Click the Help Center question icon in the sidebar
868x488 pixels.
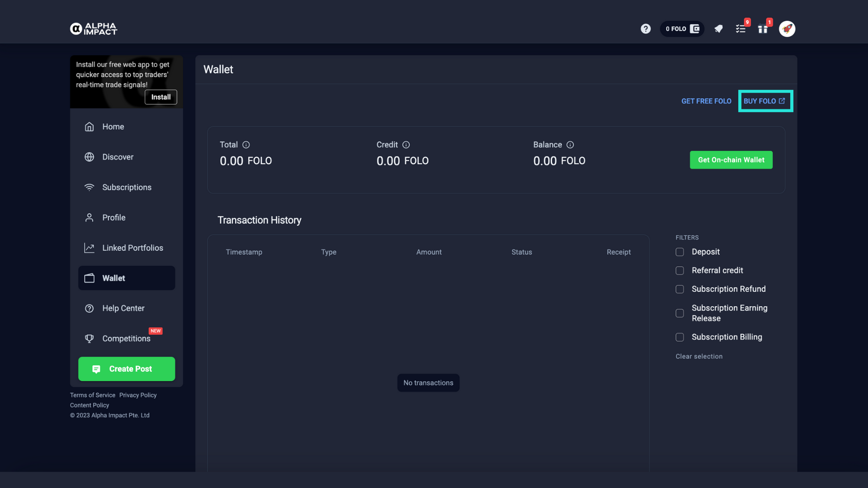[90, 309]
